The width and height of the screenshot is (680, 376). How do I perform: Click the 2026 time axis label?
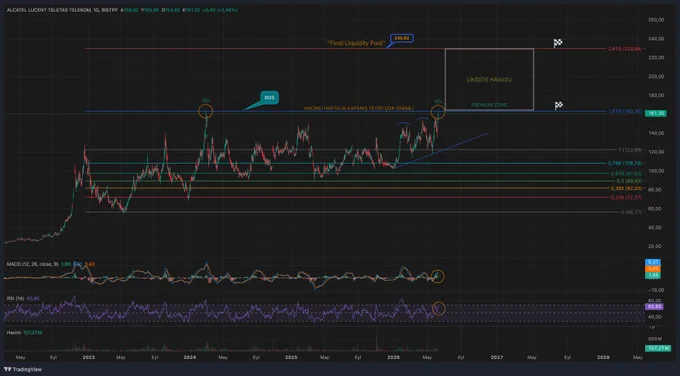click(x=393, y=357)
